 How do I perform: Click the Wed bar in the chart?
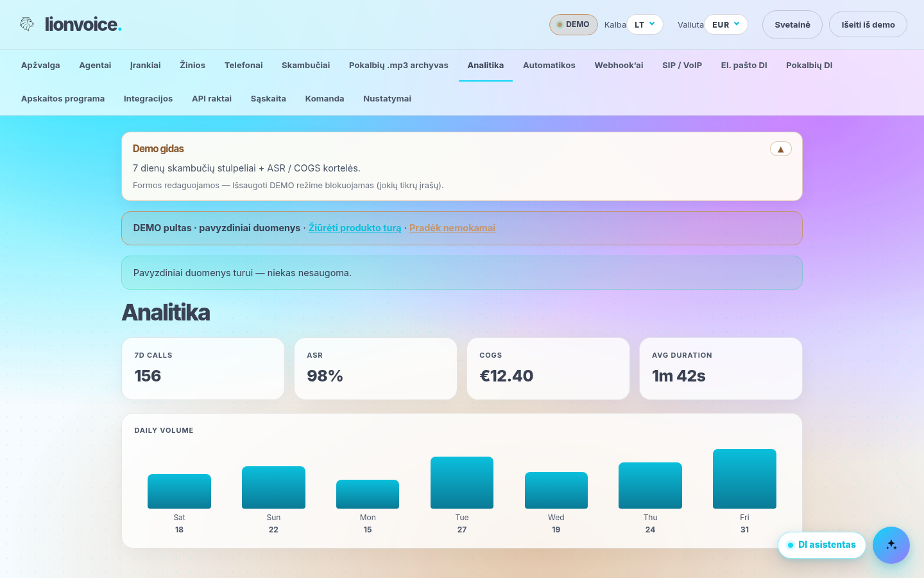(x=556, y=490)
